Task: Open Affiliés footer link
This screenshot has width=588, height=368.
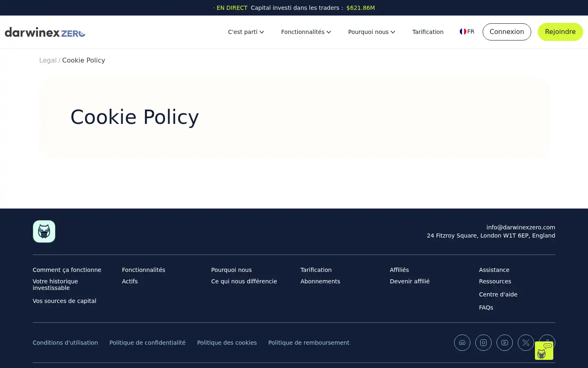Action: click(399, 270)
